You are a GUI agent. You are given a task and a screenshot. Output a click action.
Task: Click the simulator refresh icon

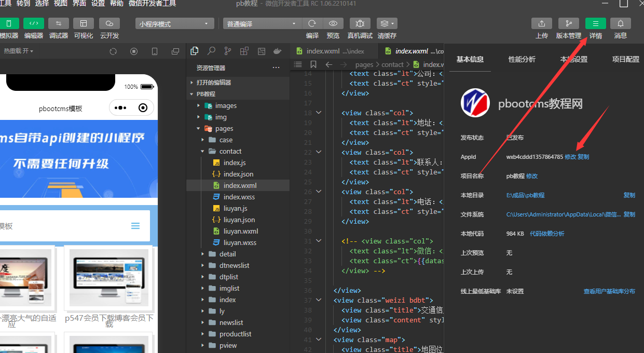113,51
